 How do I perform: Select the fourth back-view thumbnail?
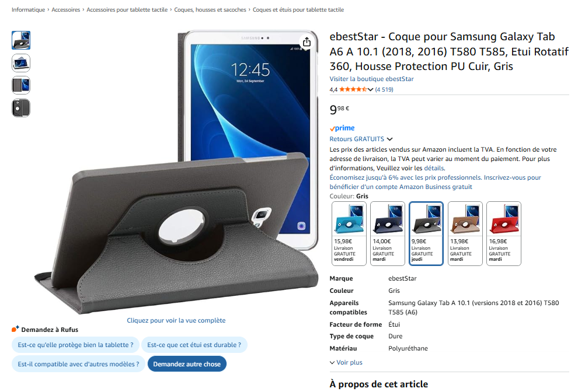pyautogui.click(x=21, y=108)
